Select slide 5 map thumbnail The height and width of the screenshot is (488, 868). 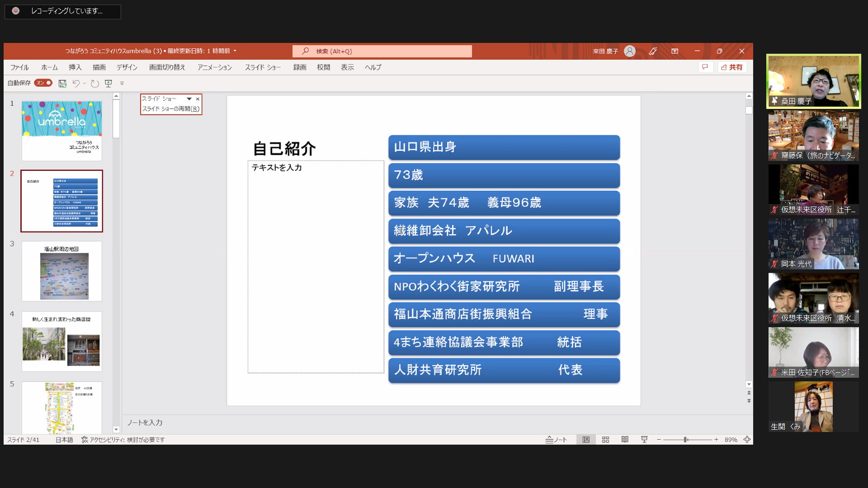coord(62,407)
